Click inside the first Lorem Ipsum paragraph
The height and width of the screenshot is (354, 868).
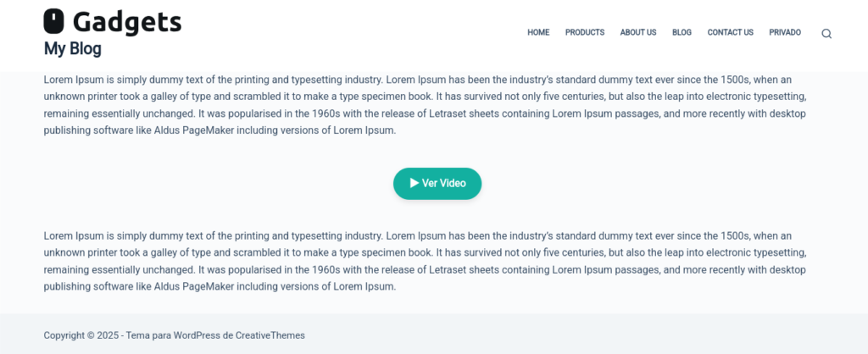point(426,105)
